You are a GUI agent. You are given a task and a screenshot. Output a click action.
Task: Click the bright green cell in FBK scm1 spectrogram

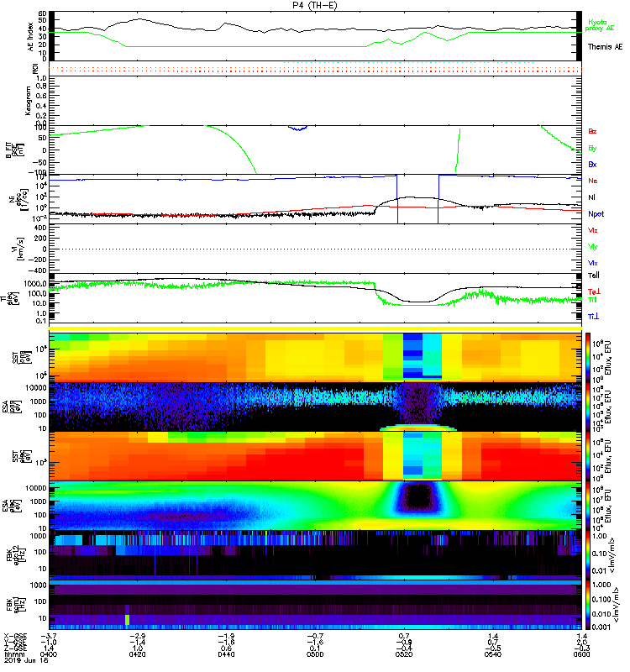127,620
